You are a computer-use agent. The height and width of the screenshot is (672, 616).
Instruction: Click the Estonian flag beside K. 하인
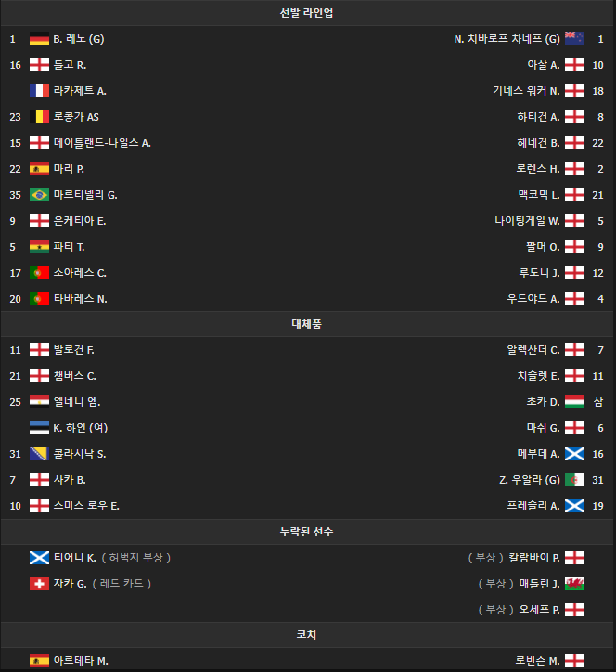coord(39,428)
